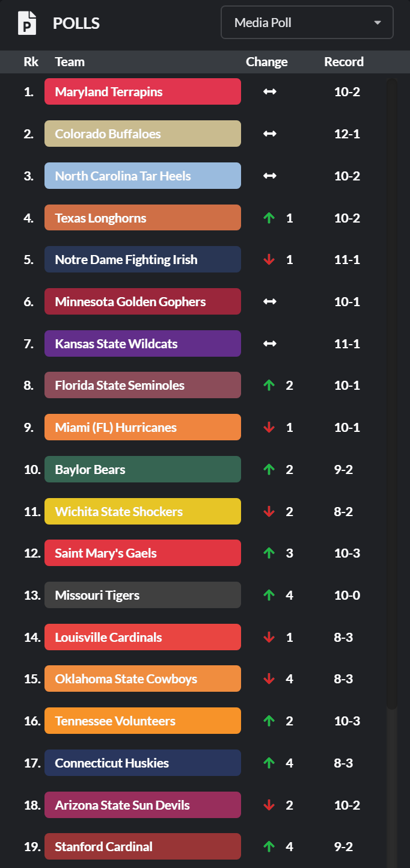Click the red down arrow for Wichita State
The image size is (410, 868).
pyautogui.click(x=269, y=511)
